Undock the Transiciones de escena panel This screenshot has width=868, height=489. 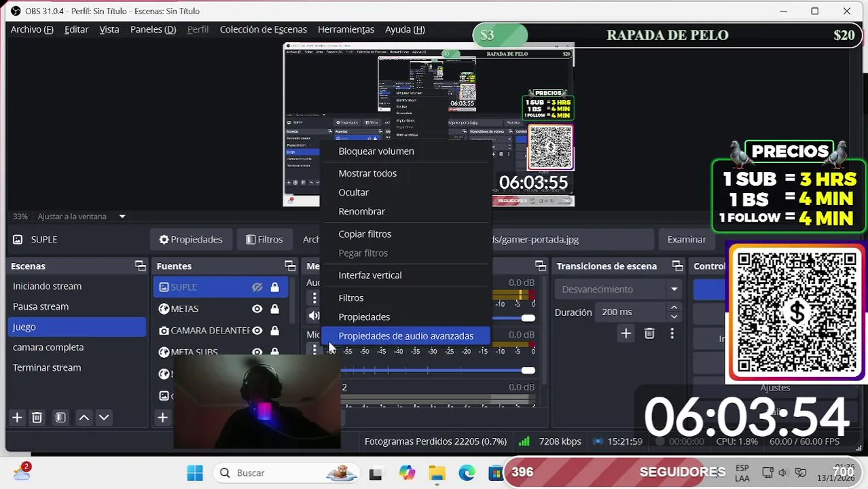[x=677, y=266]
